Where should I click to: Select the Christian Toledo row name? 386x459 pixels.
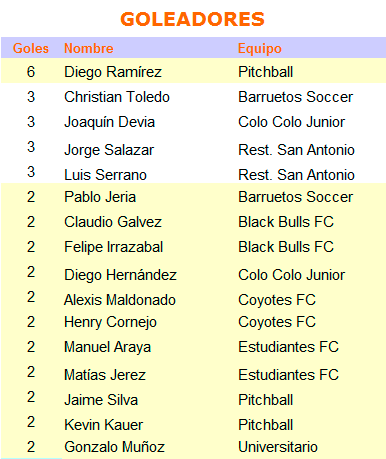[x=117, y=97]
